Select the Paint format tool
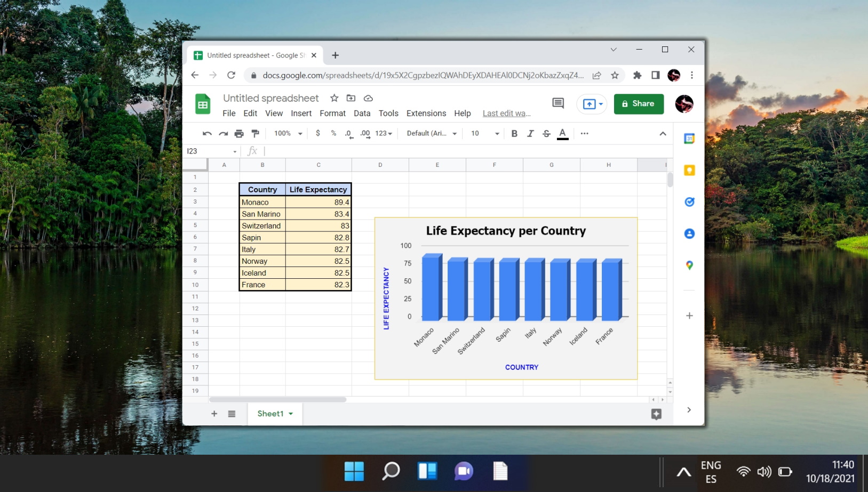This screenshot has width=868, height=492. (x=255, y=134)
